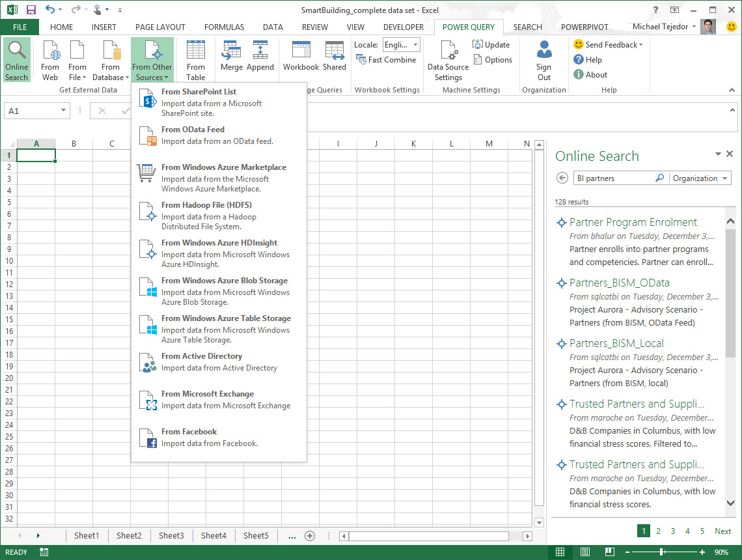The image size is (742, 560).
Task: Save the workbook from Quick Access Toolbar
Action: coord(31,10)
